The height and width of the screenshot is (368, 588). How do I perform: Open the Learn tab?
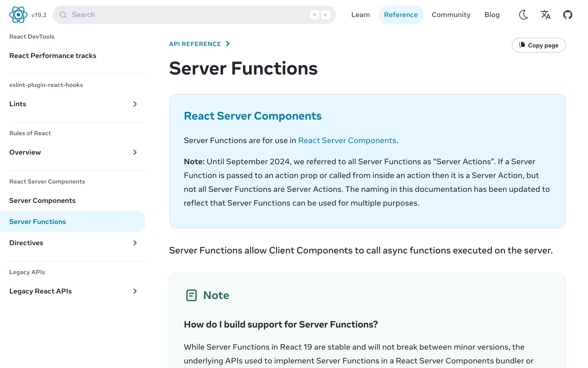click(x=360, y=14)
